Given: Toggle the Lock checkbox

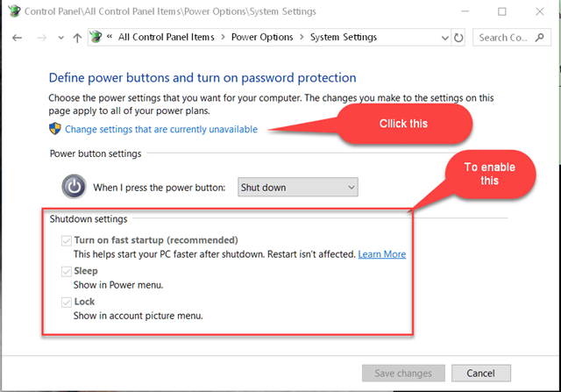Looking at the screenshot, I should (67, 303).
